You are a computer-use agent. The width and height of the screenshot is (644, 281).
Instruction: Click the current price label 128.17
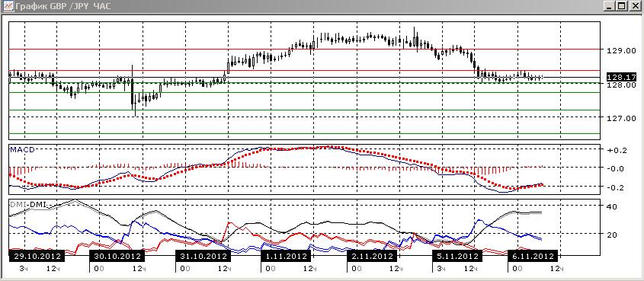[621, 77]
